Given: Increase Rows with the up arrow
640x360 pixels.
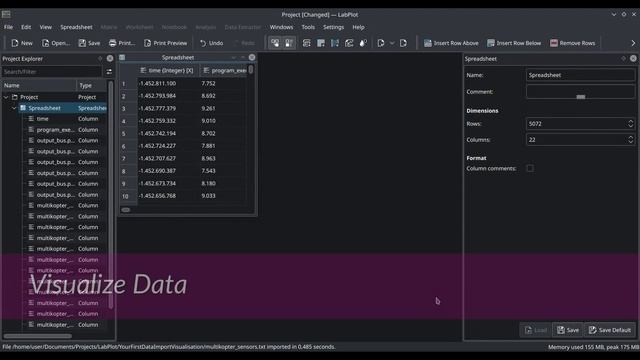Looking at the screenshot, I should pos(631,121).
